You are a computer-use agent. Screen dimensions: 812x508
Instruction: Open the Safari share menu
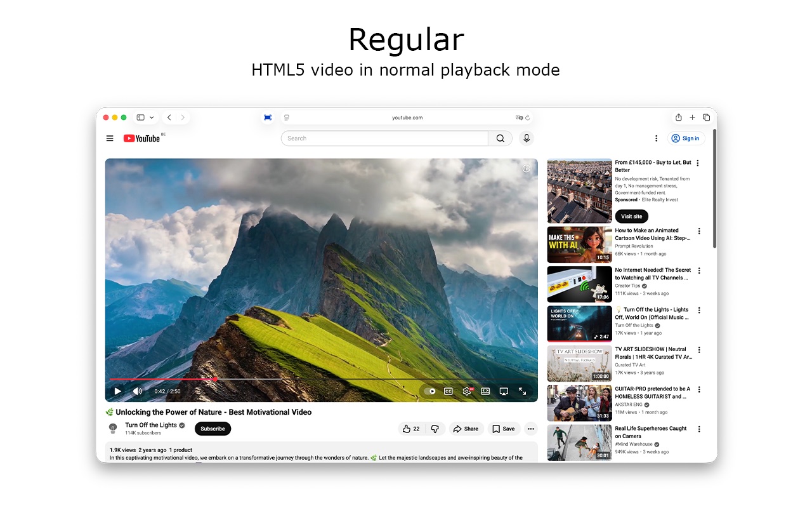pyautogui.click(x=679, y=117)
